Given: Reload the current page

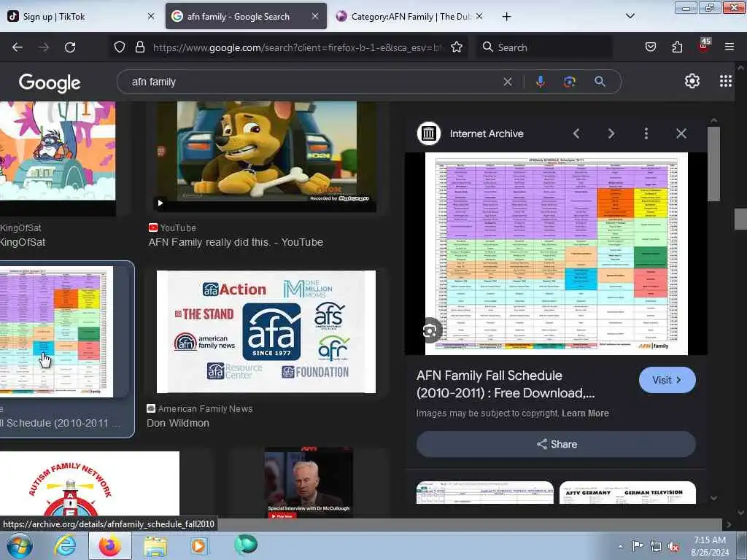Looking at the screenshot, I should [x=70, y=47].
